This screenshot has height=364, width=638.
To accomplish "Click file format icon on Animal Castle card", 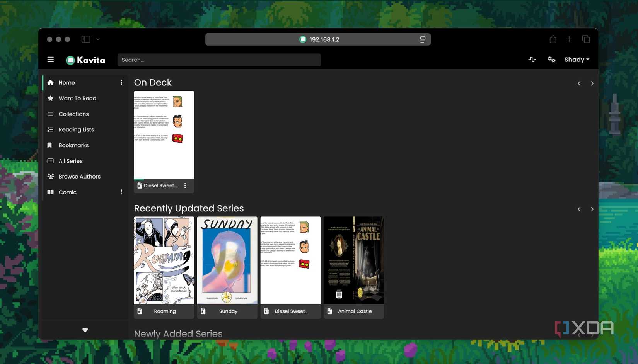I will 329,311.
